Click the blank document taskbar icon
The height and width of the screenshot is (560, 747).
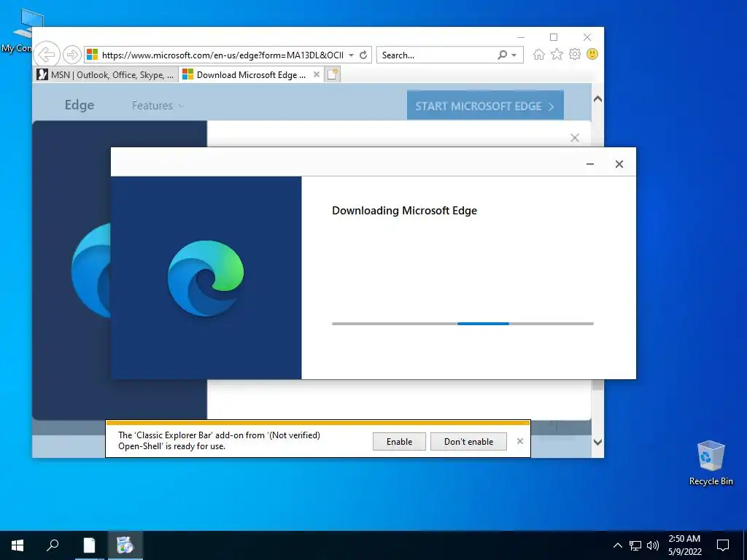(x=89, y=545)
